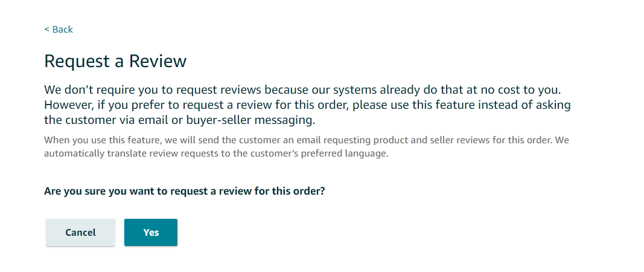Click the phrase no cost to you

515,89
